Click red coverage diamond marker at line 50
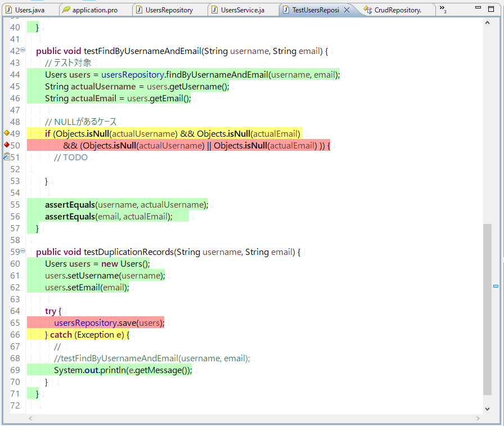The image size is (504, 426). click(6, 145)
